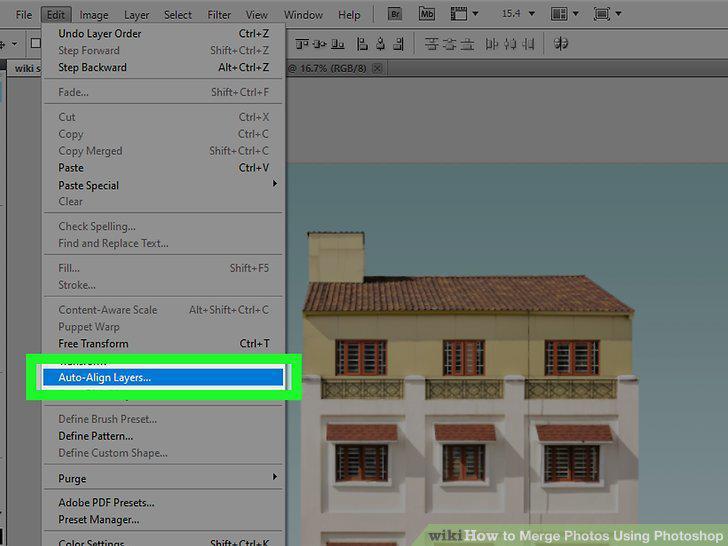Align horizontal centers of layers
The width and height of the screenshot is (728, 546).
(380, 44)
